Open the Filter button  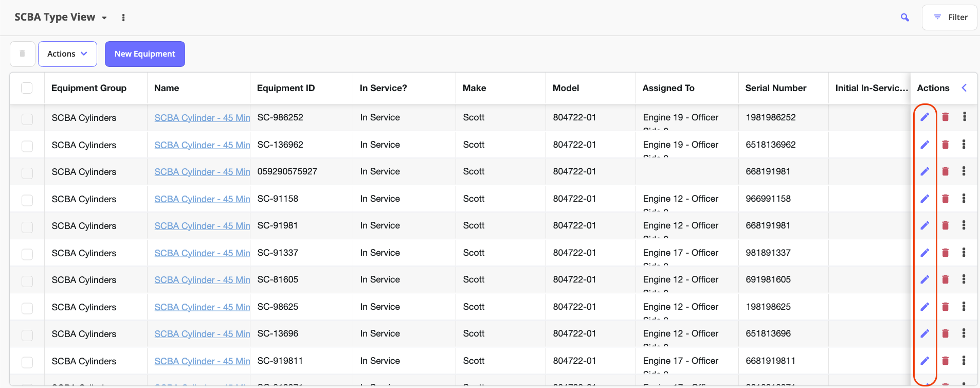click(950, 17)
